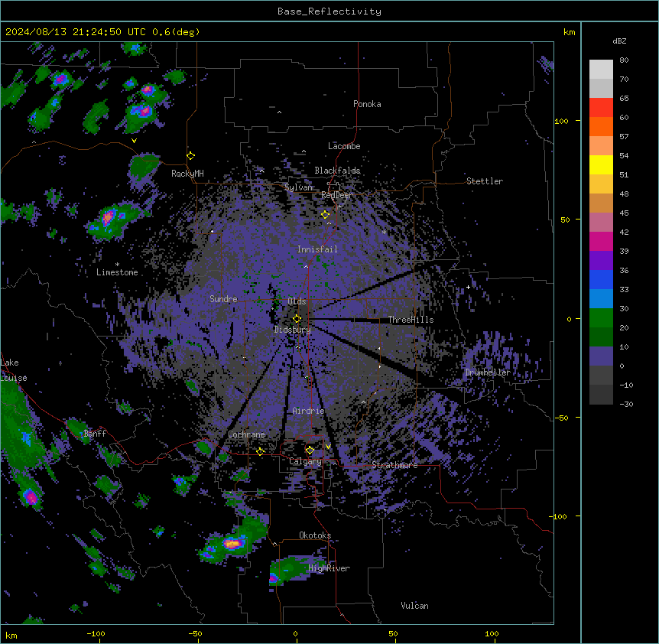Click the Lake Louise label at the left edge
659x644 pixels.
point(14,370)
